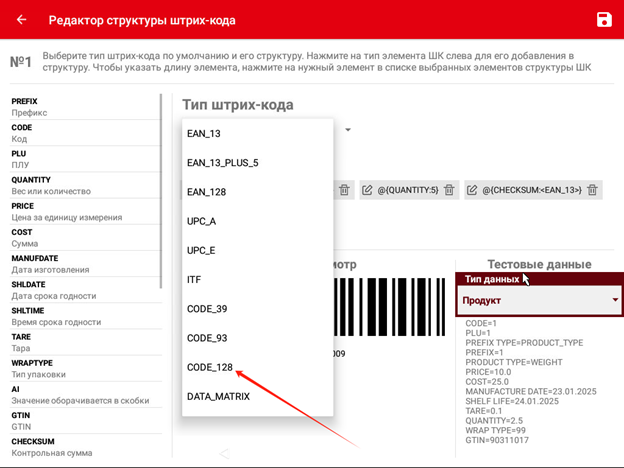Save the barcode structure with the floppy icon
Viewport: 624px width, 468px height.
[603, 20]
